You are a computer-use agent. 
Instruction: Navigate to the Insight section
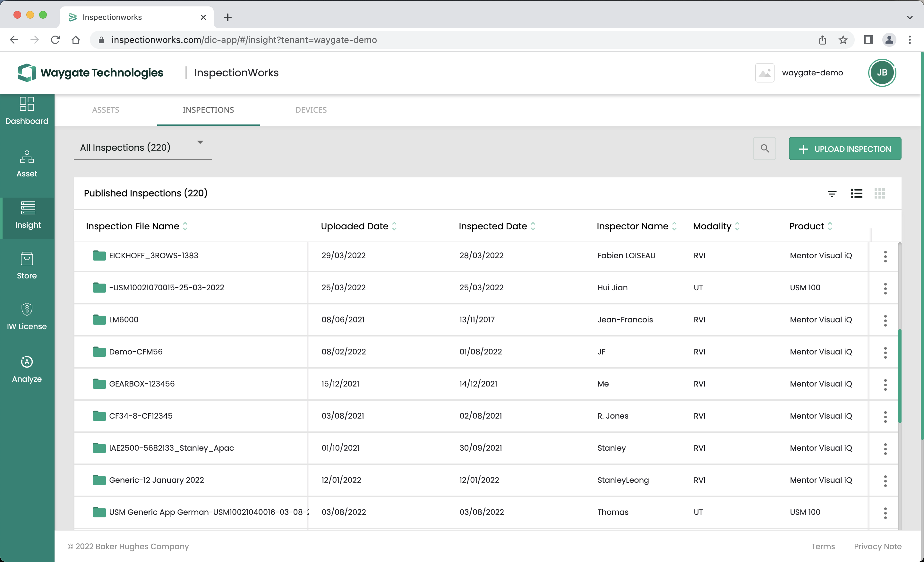pyautogui.click(x=27, y=214)
